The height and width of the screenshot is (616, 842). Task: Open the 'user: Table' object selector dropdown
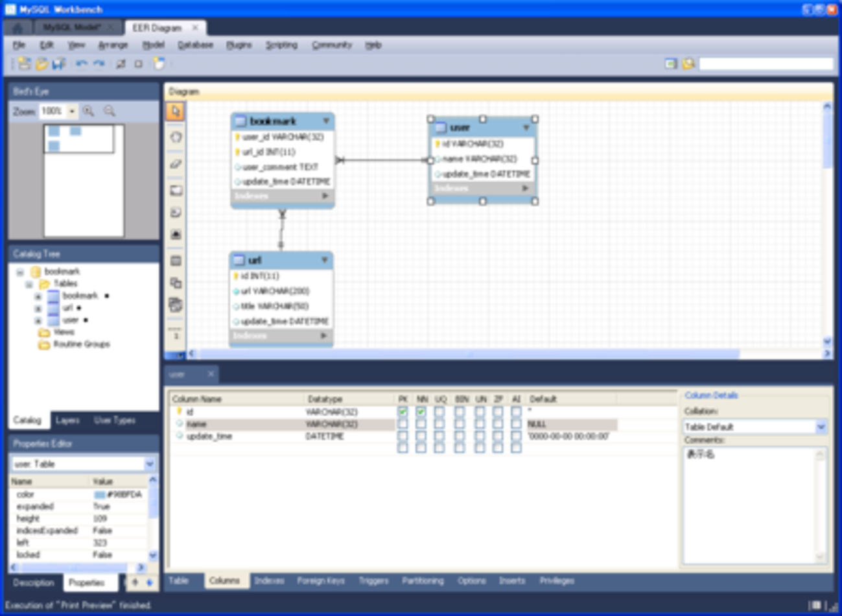coord(150,464)
